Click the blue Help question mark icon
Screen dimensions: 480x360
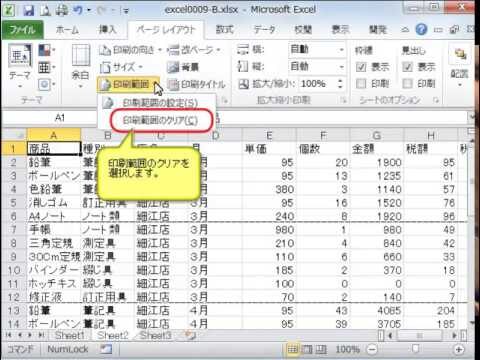(421, 30)
